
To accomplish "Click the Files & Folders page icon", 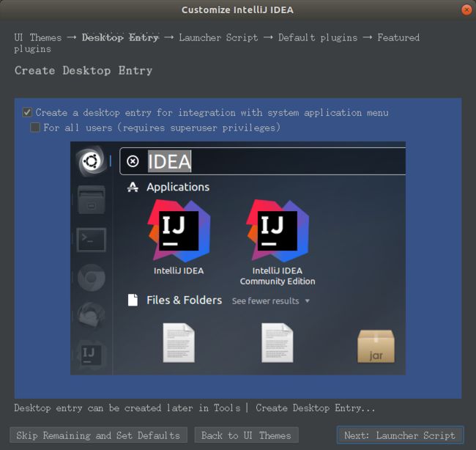I will (x=133, y=300).
